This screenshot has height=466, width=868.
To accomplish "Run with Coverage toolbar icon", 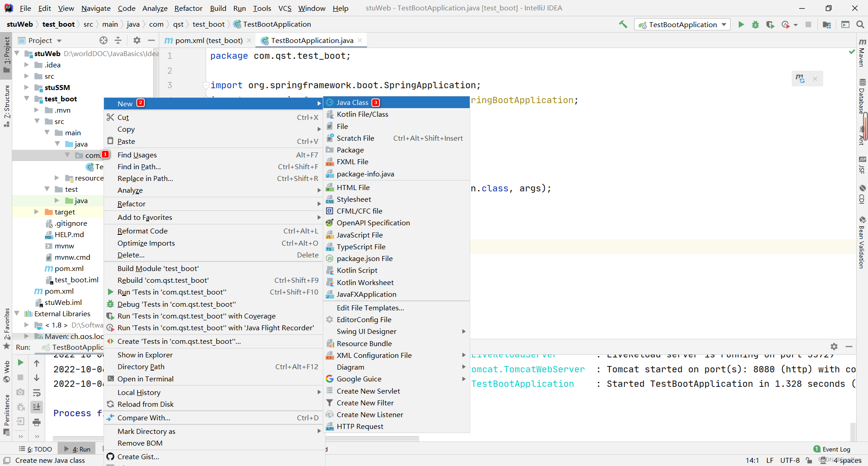I will (x=770, y=24).
